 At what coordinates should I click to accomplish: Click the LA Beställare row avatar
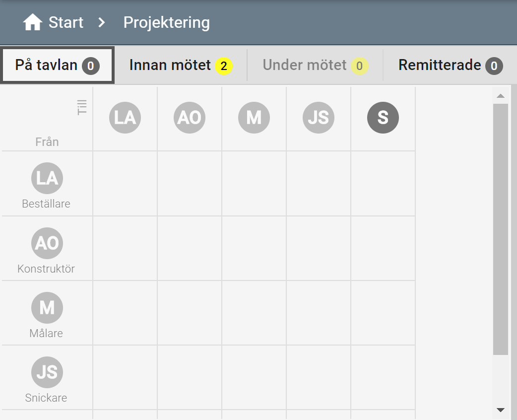(x=47, y=178)
